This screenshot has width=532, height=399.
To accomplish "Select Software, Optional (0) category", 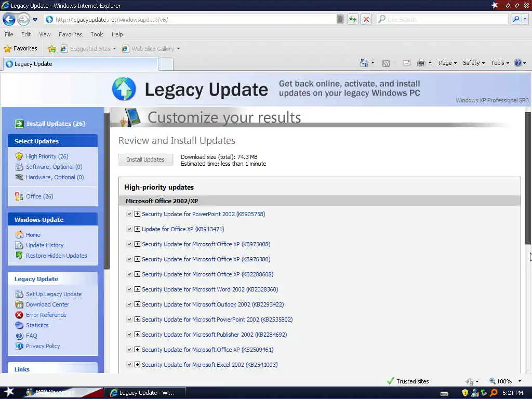I will tap(48, 167).
